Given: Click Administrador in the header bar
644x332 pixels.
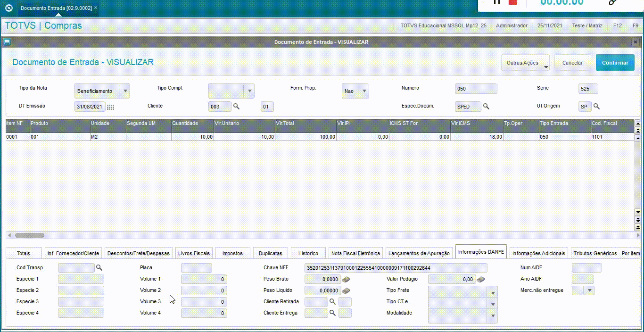Looking at the screenshot, I should 512,25.
